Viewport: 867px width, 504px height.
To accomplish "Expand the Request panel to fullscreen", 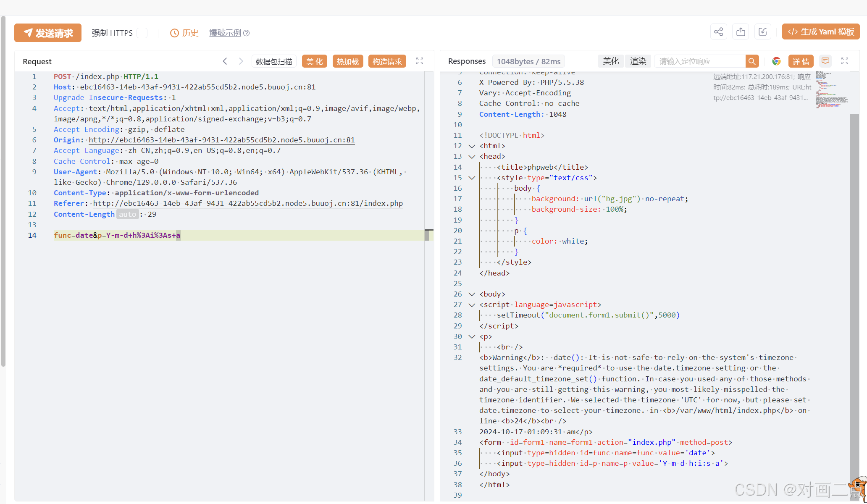I will [419, 61].
